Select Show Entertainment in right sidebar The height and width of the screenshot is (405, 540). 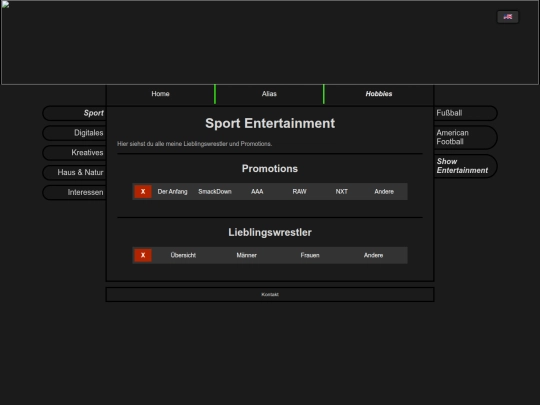[466, 166]
